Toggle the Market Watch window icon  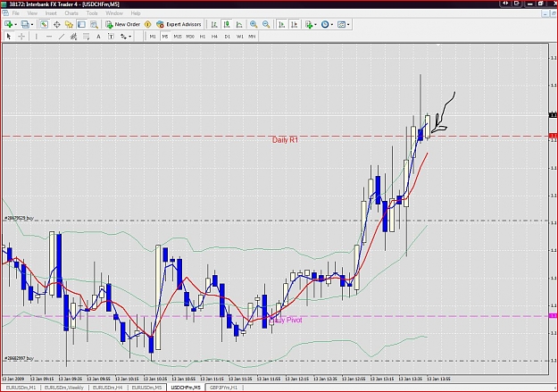pos(44,24)
